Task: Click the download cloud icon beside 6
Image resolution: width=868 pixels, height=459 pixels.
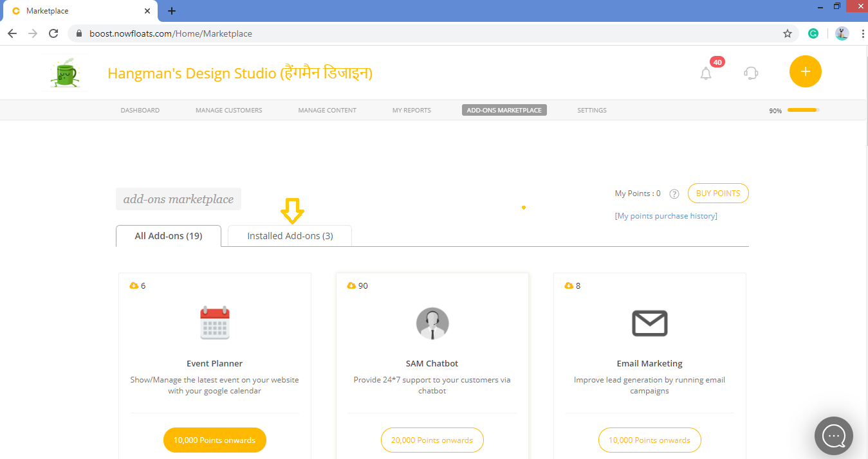Action: pyautogui.click(x=134, y=285)
